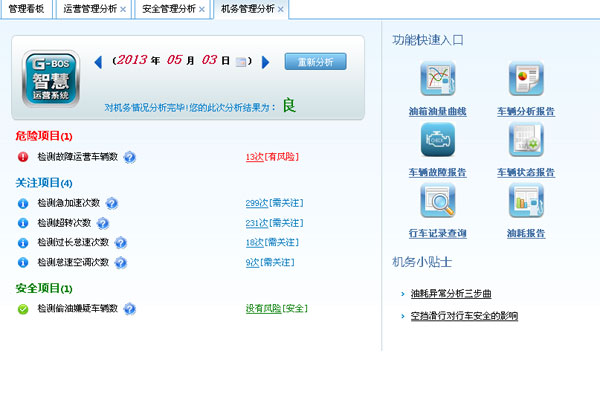Click help icon beside 检测偷油嫌疑车辆数

point(130,309)
